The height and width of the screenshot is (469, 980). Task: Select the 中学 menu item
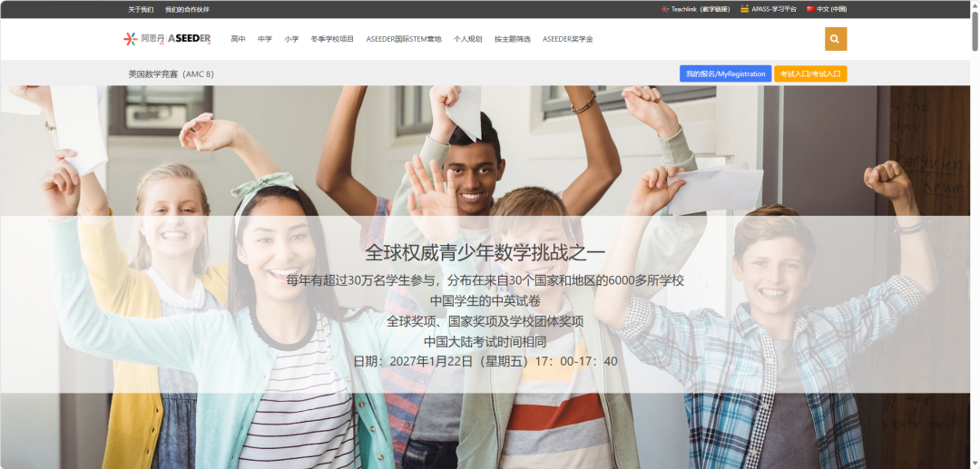click(x=265, y=39)
